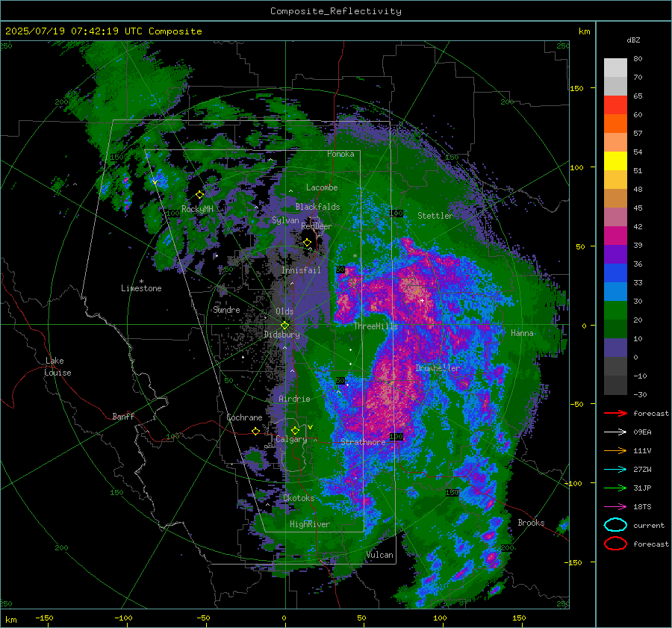The height and width of the screenshot is (628, 672).
Task: Click the yellow V marker northwest of RockyMH
Action: pos(155,183)
